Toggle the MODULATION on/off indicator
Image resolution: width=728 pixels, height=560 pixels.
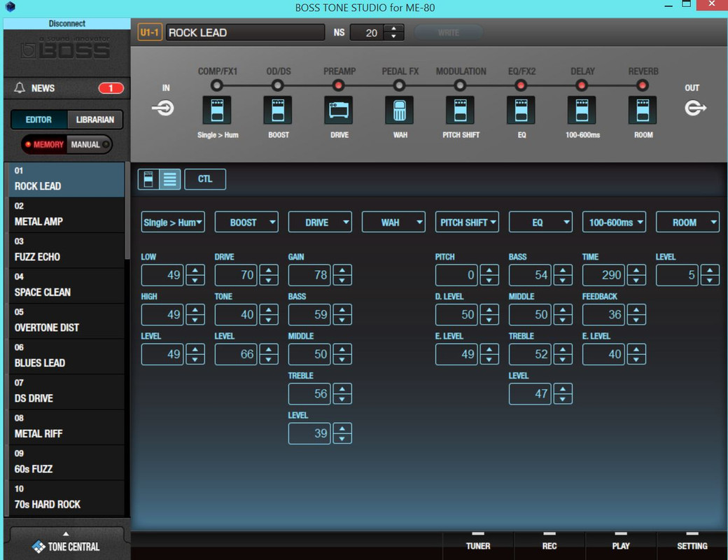click(x=460, y=85)
